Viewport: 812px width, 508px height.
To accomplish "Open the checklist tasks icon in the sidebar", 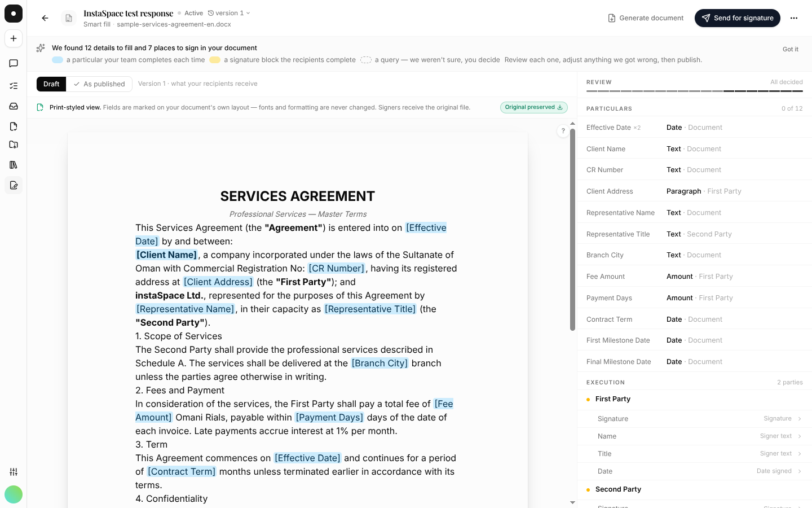I will pyautogui.click(x=14, y=86).
